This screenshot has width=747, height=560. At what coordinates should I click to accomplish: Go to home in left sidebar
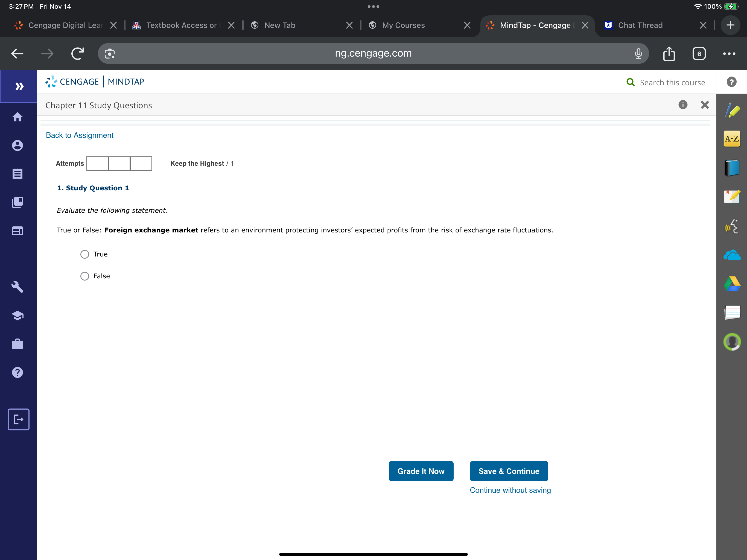17,117
